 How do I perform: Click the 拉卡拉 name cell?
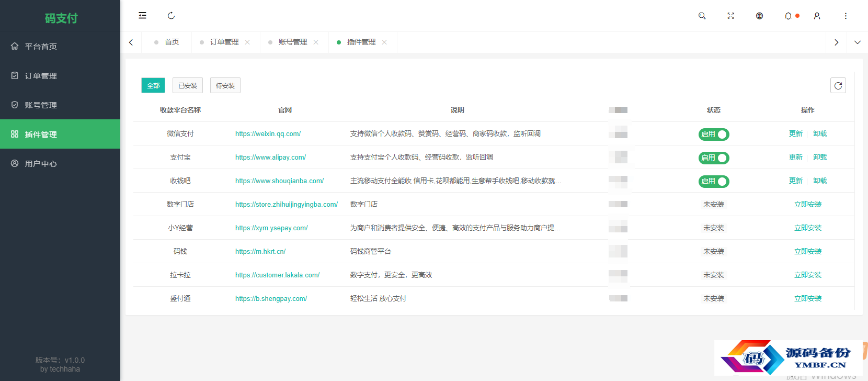coord(180,275)
